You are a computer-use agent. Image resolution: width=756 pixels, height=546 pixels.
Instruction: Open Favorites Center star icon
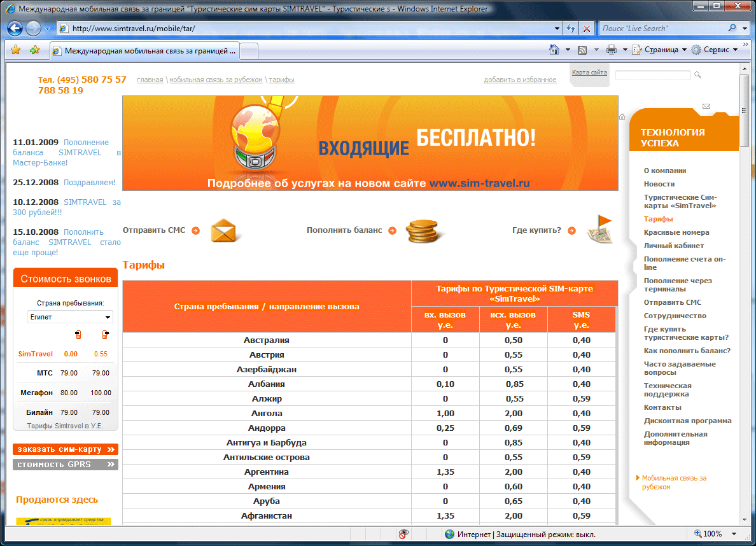pos(16,50)
